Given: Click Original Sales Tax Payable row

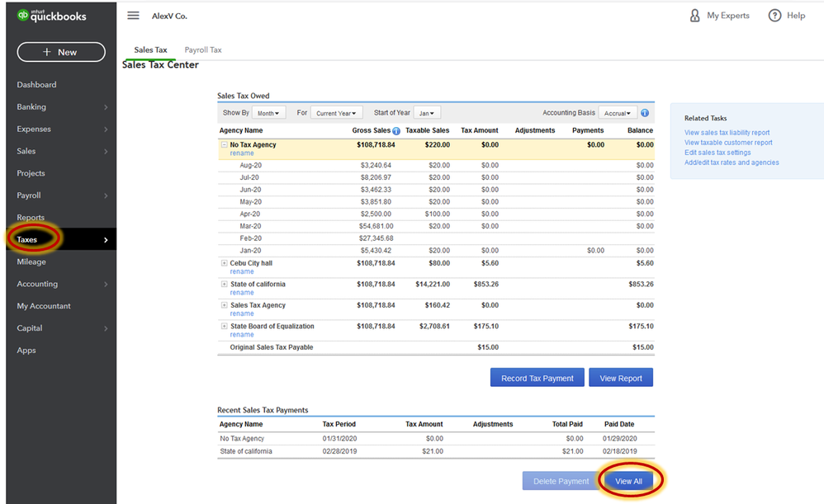Looking at the screenshot, I should [x=436, y=347].
